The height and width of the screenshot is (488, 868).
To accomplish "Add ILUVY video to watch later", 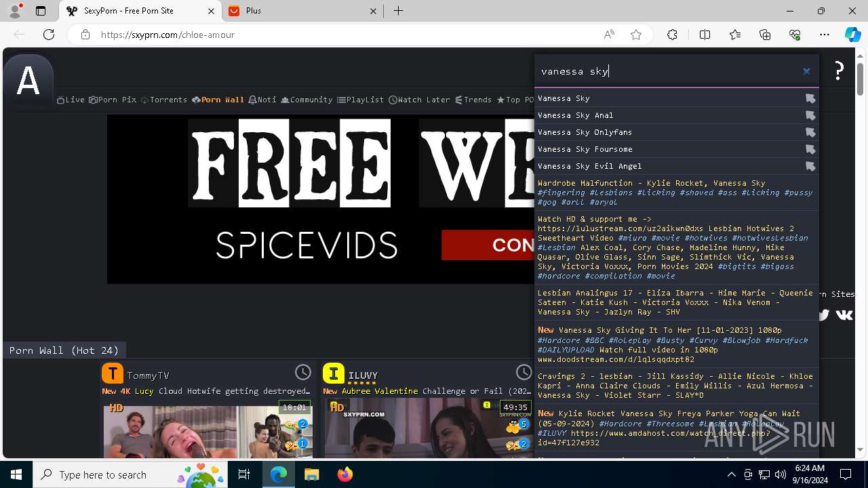I will [x=524, y=372].
